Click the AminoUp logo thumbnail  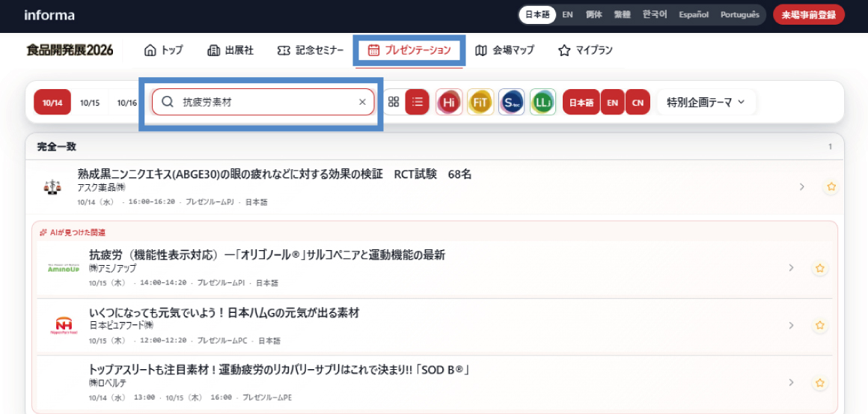(x=64, y=268)
